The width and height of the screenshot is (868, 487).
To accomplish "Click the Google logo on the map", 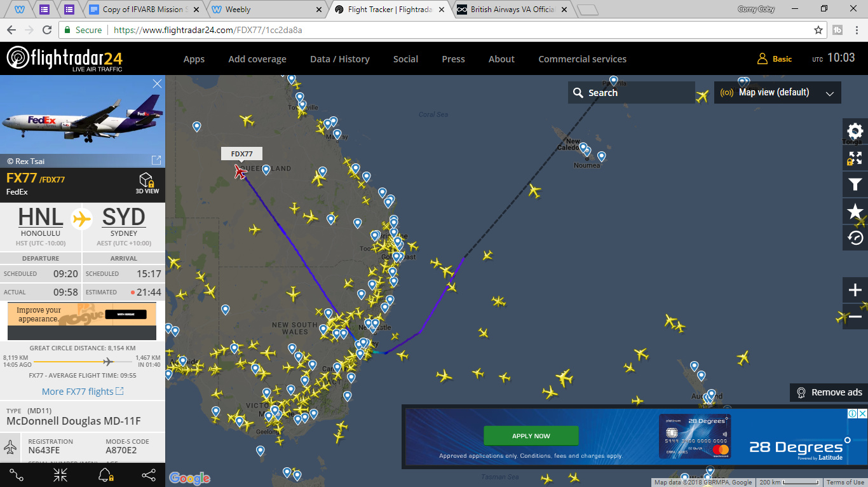I will point(189,478).
